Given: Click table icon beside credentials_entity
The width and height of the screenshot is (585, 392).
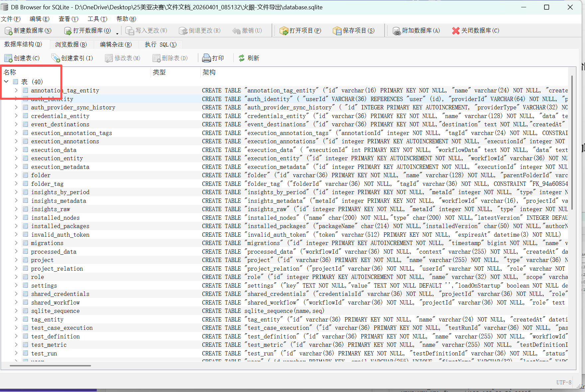Looking at the screenshot, I should click(x=25, y=116).
